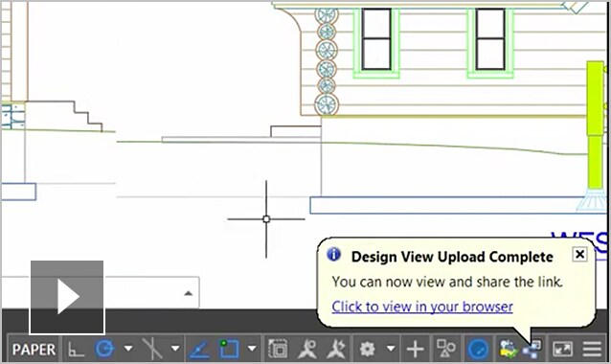Expand the command line history arrow
Screen dimensions: 611x364
click(x=189, y=293)
